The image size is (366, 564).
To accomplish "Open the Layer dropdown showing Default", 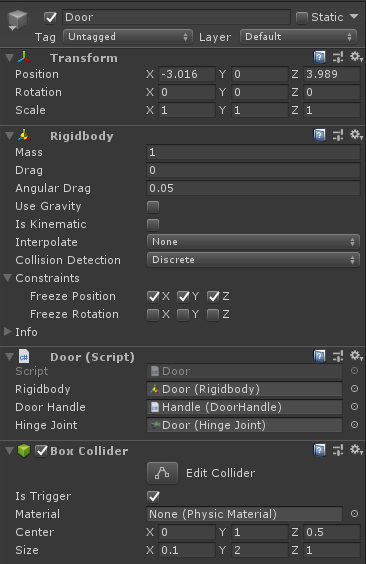I will coord(298,37).
